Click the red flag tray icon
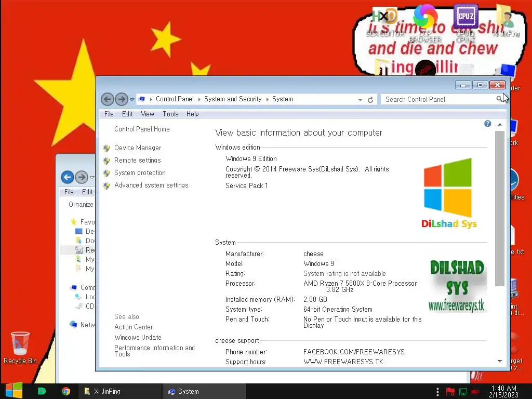532x399 pixels. [450, 392]
